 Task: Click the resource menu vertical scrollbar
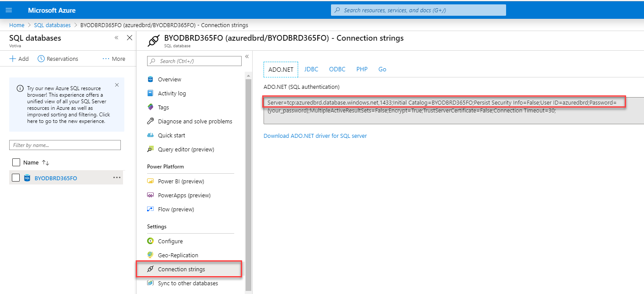point(249,184)
